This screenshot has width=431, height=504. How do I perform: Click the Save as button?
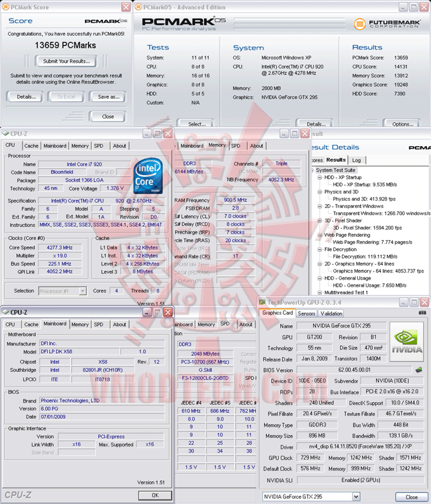pos(108,96)
